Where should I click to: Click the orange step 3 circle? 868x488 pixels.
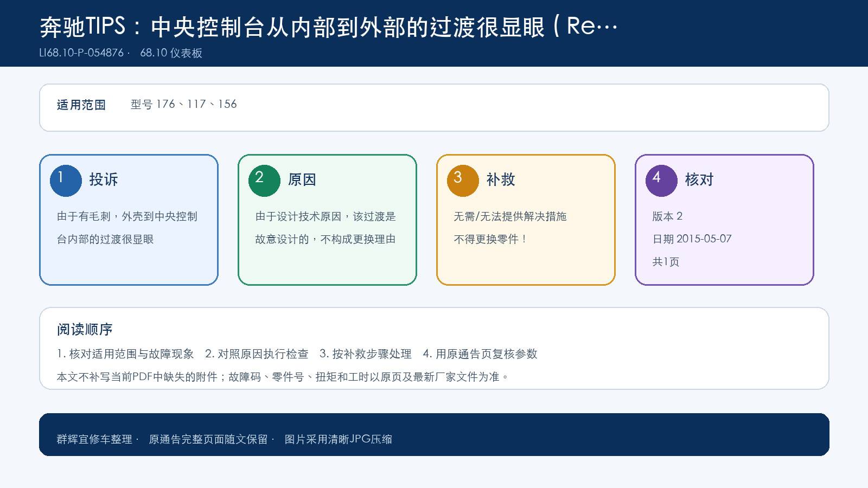pos(463,181)
